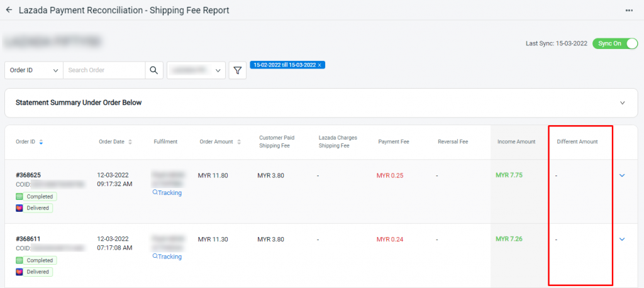
Task: Sort by Order ID column arrows
Action: click(x=41, y=141)
